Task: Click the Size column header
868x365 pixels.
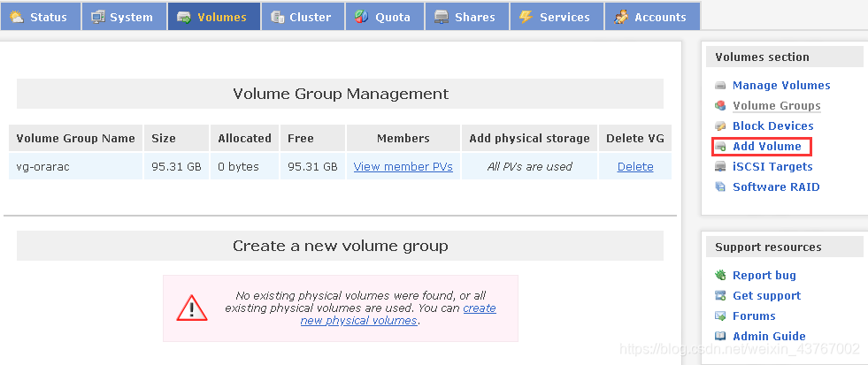Action: (x=176, y=138)
